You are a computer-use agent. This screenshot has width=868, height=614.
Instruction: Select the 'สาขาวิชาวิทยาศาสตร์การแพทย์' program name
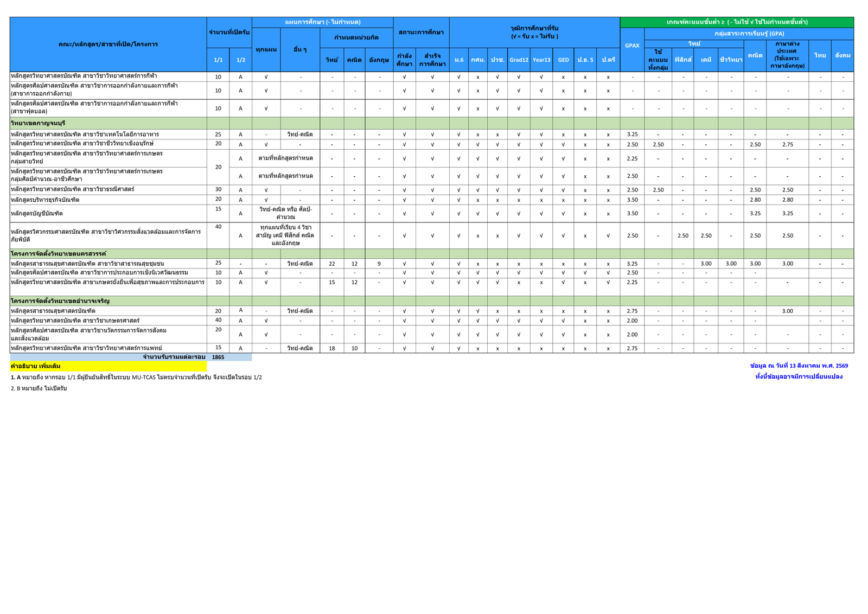[x=86, y=348]
